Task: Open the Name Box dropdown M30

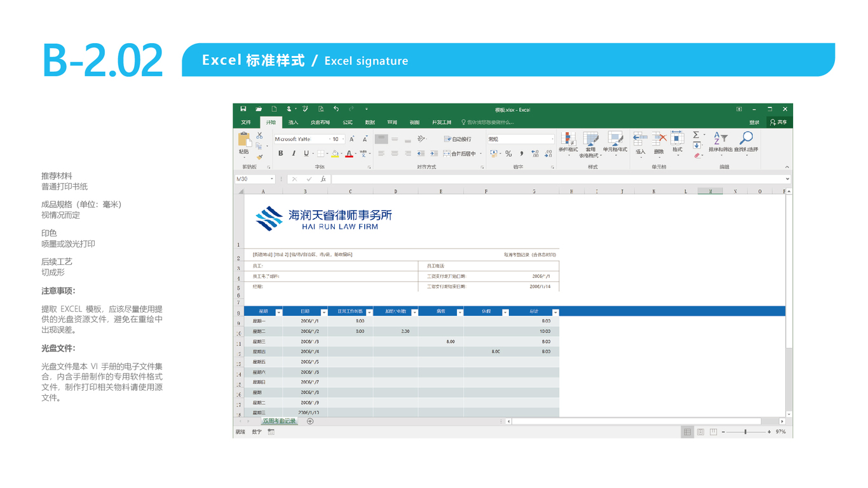Action: (272, 179)
